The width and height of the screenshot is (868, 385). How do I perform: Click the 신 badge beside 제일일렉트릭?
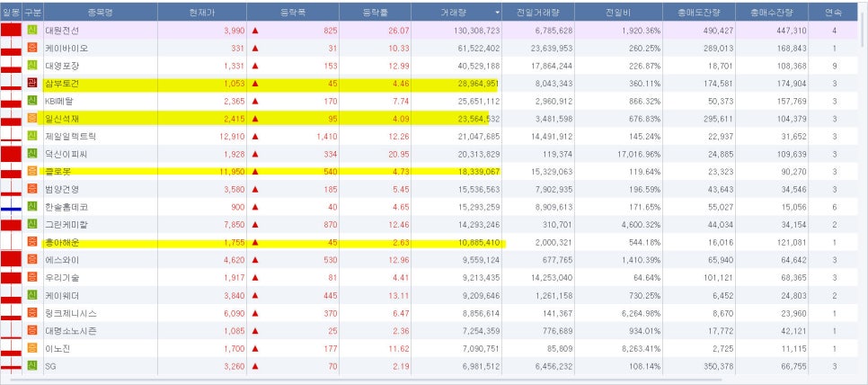click(x=32, y=136)
